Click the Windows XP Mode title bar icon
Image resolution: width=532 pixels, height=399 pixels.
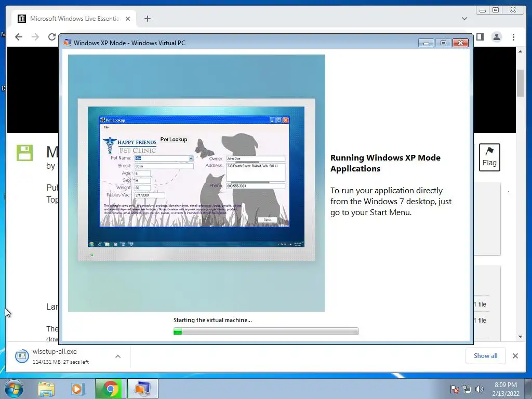pos(67,43)
